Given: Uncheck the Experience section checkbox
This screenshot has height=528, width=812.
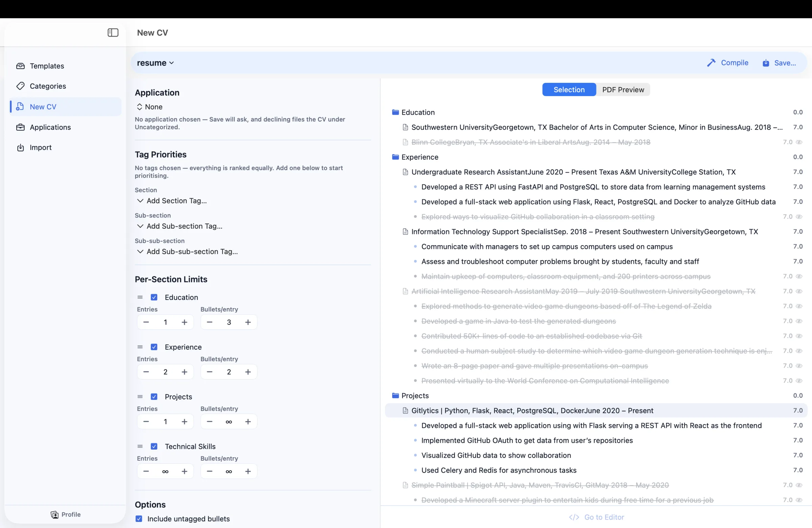Looking at the screenshot, I should pos(154,347).
